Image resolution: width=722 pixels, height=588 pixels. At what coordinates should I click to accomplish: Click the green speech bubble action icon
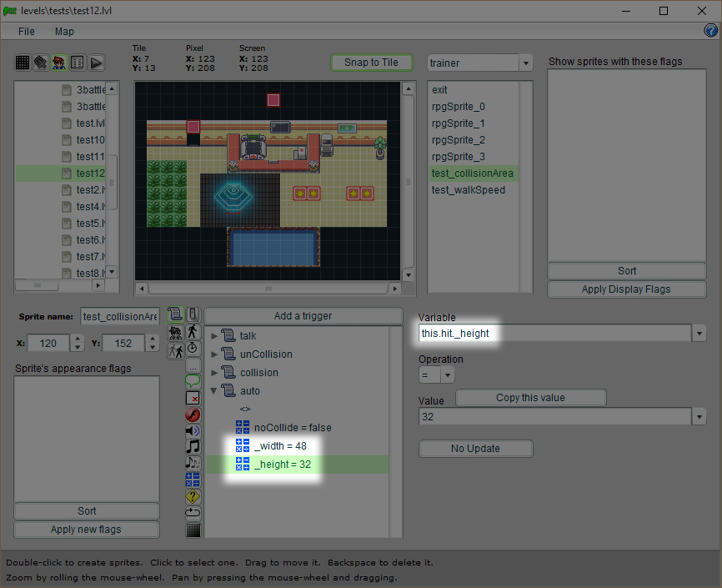[x=193, y=382]
